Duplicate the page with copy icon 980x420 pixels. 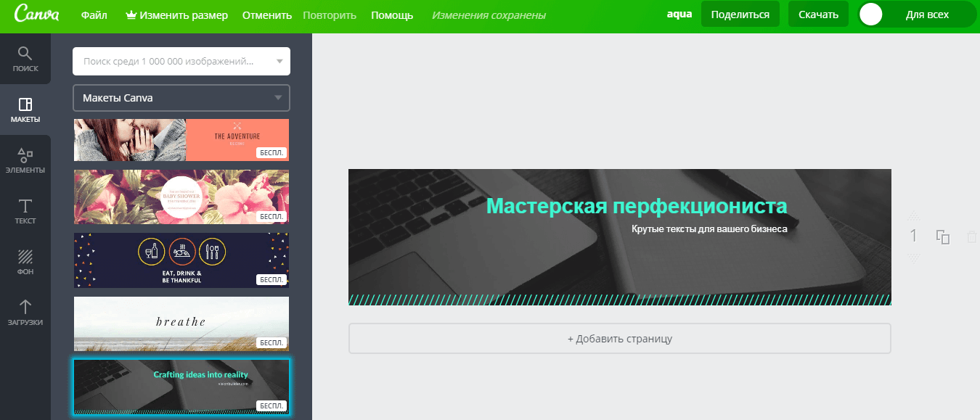[x=943, y=237]
